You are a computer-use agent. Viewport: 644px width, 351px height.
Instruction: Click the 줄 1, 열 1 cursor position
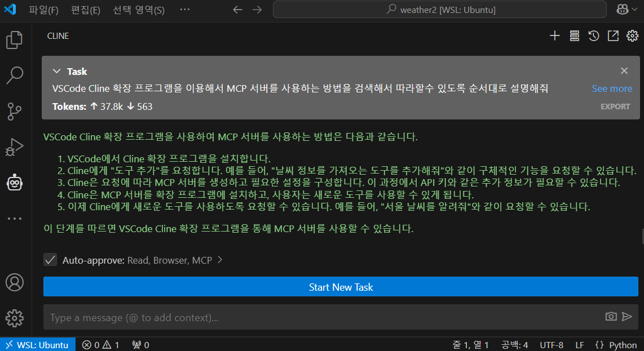[x=471, y=345]
